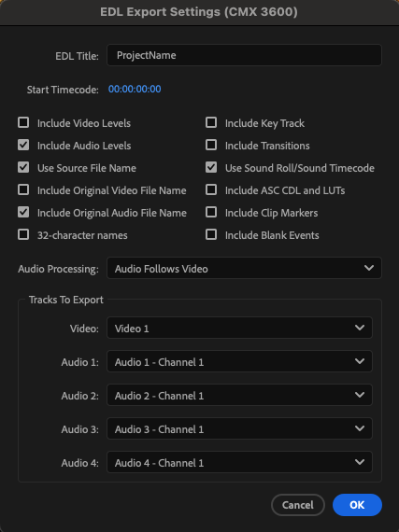Image resolution: width=399 pixels, height=532 pixels.
Task: Open Audio 1 channel dropdown
Action: [239, 361]
